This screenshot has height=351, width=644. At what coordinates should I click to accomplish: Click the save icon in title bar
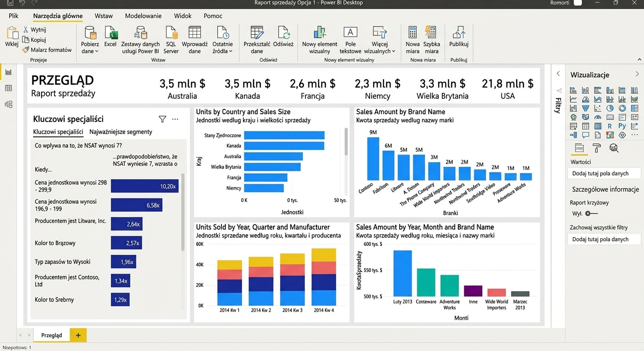(10, 3)
